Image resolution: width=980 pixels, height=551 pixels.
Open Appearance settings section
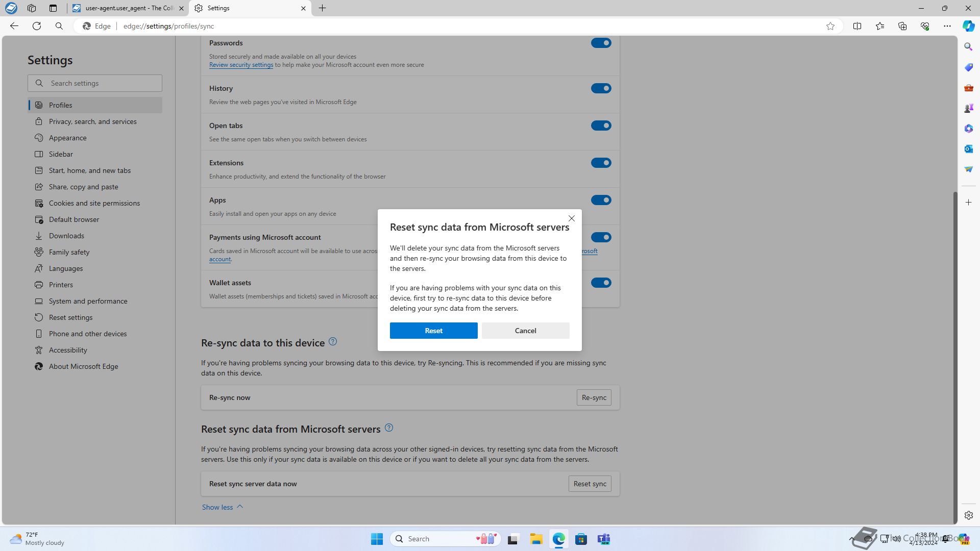coord(95,138)
